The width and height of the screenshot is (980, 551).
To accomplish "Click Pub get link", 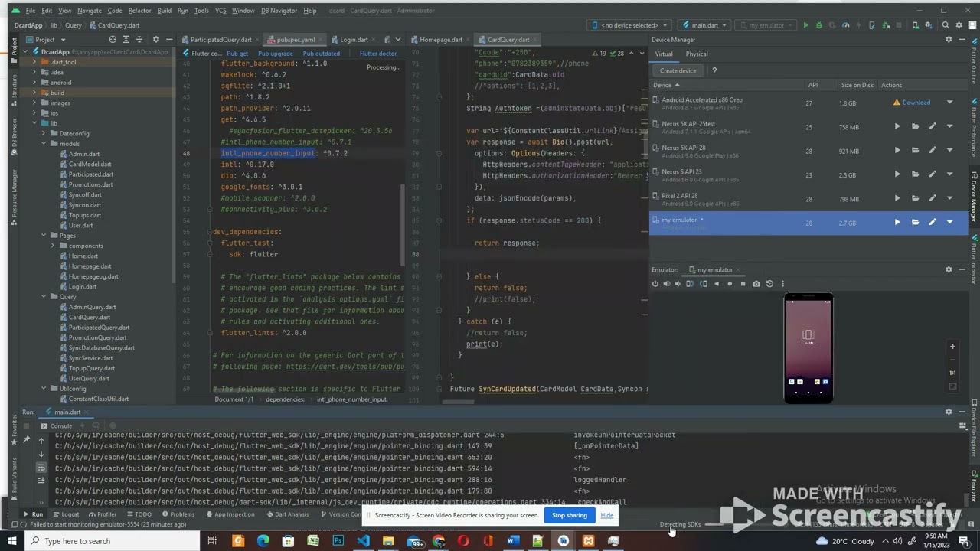I will [237, 54].
